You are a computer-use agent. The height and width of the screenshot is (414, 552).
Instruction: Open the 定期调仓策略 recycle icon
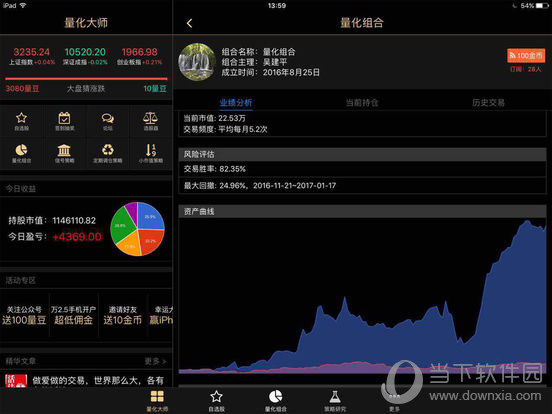tap(108, 153)
